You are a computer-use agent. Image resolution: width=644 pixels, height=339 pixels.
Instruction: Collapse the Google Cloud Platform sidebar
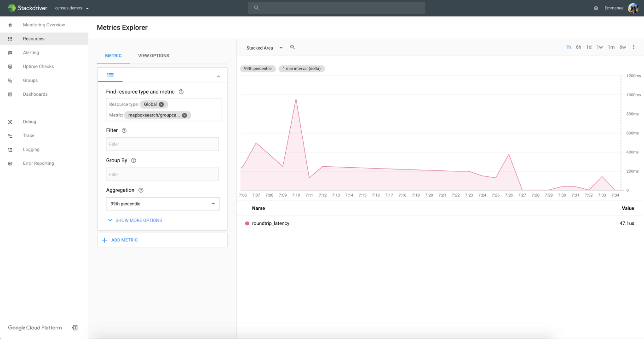click(x=75, y=327)
